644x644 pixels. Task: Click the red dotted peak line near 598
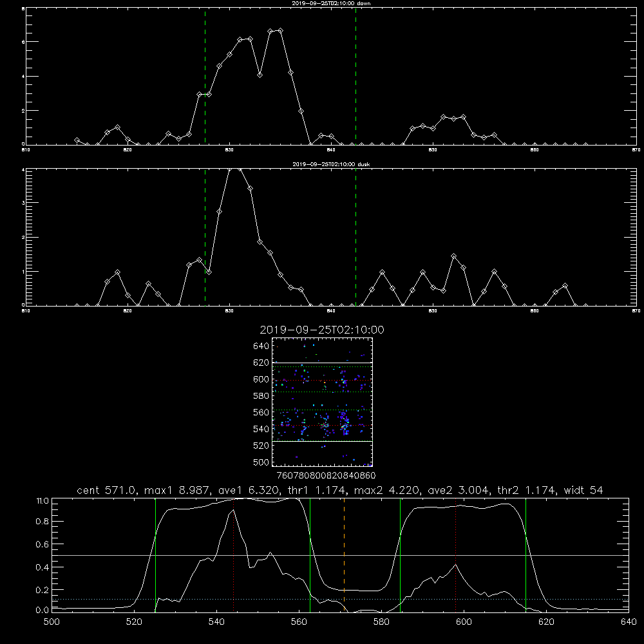pyautogui.click(x=455, y=555)
